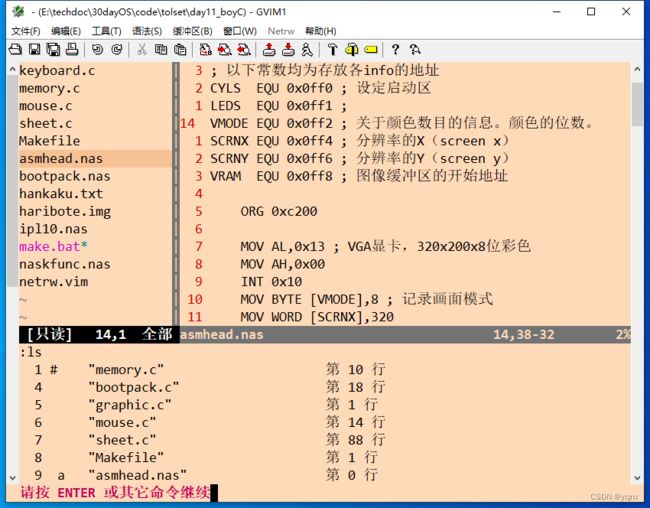Click the left scrollbar down arrow
The height and width of the screenshot is (508, 650).
point(12,478)
